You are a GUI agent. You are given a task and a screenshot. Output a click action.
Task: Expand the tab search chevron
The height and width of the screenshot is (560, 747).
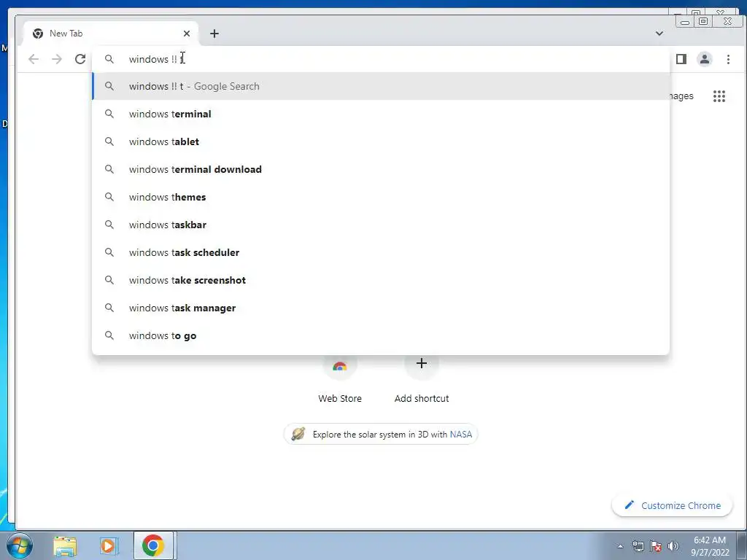(x=659, y=34)
